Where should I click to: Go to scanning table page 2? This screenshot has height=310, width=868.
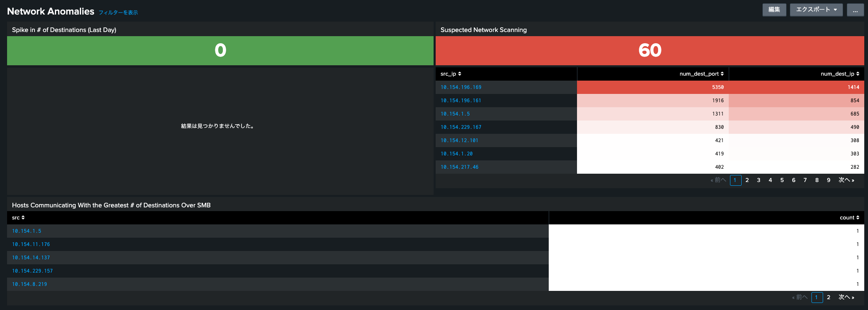click(747, 180)
